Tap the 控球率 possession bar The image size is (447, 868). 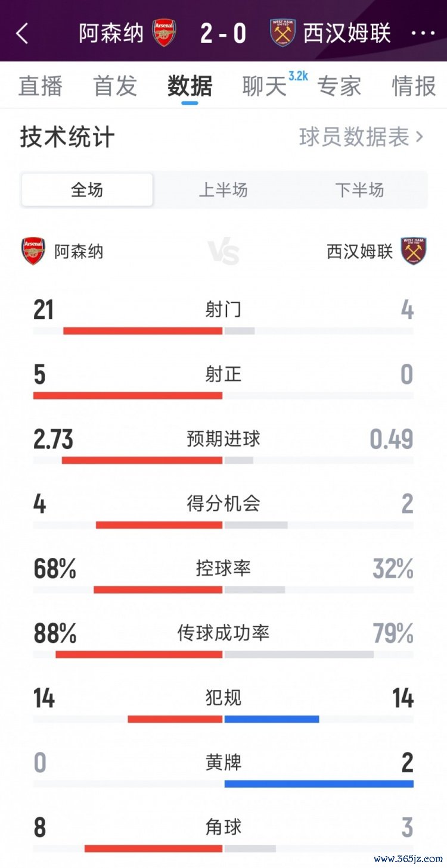tap(223, 589)
